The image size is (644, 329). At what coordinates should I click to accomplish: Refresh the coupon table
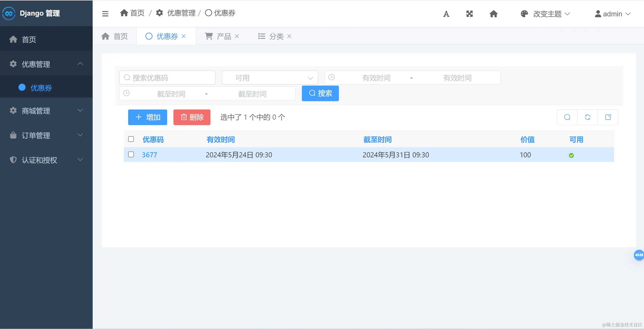tap(588, 117)
